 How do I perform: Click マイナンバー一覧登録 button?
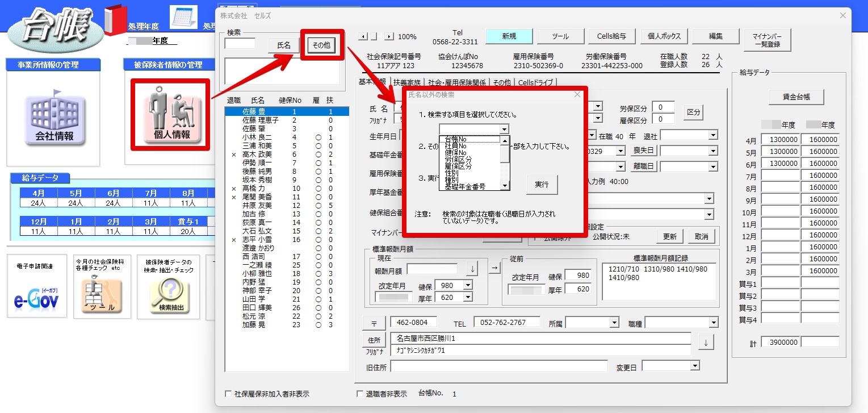pyautogui.click(x=768, y=40)
